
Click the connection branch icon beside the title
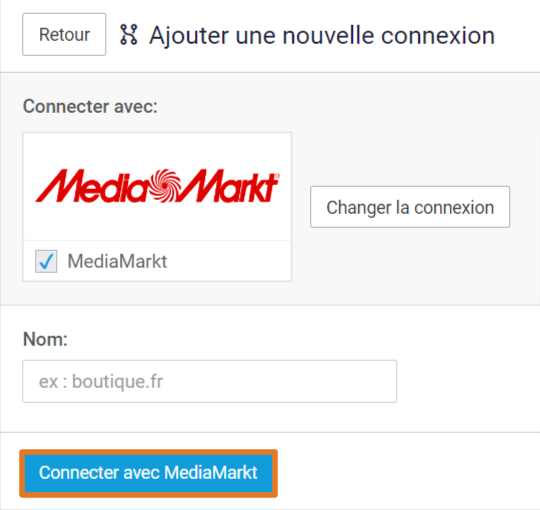129,34
